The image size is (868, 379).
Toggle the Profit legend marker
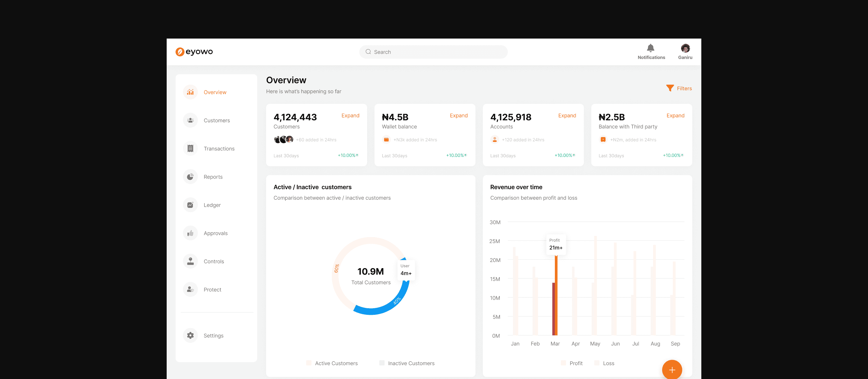click(563, 363)
